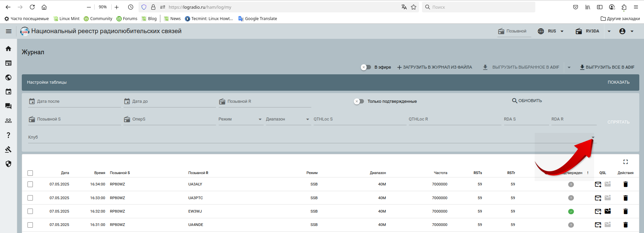This screenshot has height=233, width=644.
Task: Open the shield icon in sidebar
Action: coord(8,164)
